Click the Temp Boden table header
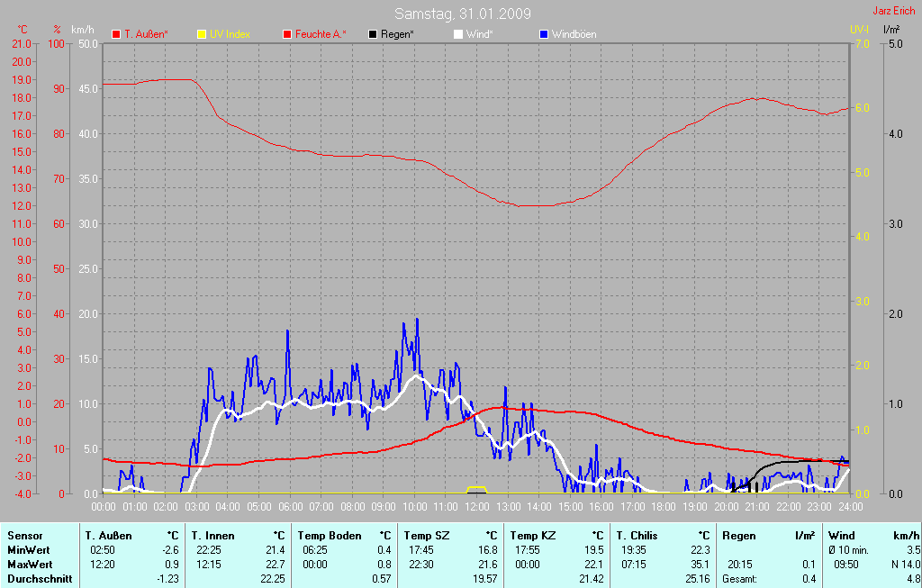Screen dimensions: 922x588 [330, 536]
